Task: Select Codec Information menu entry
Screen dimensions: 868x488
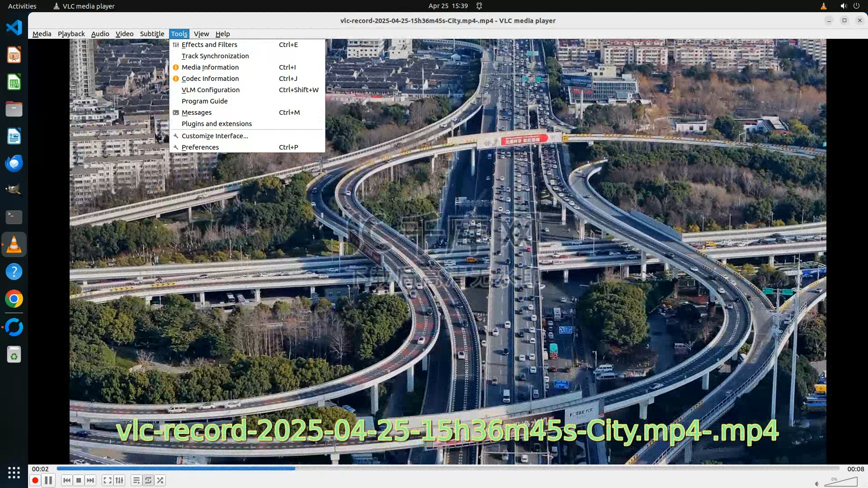Action: tap(210, 79)
